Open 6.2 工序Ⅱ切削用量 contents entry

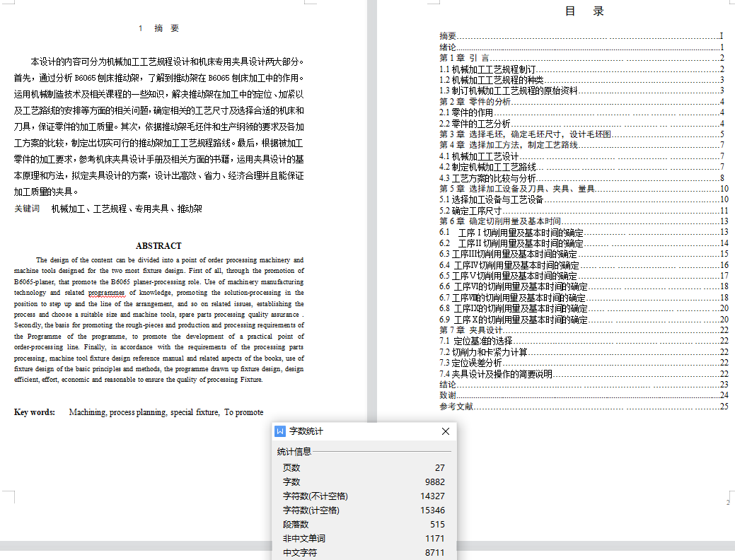click(584, 243)
